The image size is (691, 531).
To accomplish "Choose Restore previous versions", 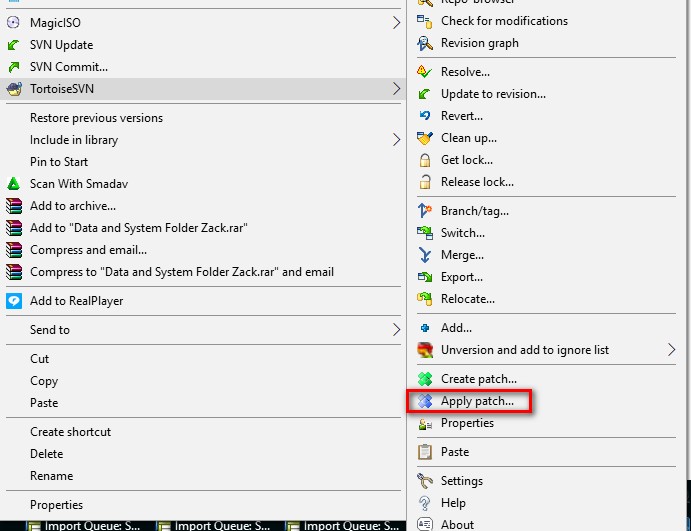I will (97, 118).
